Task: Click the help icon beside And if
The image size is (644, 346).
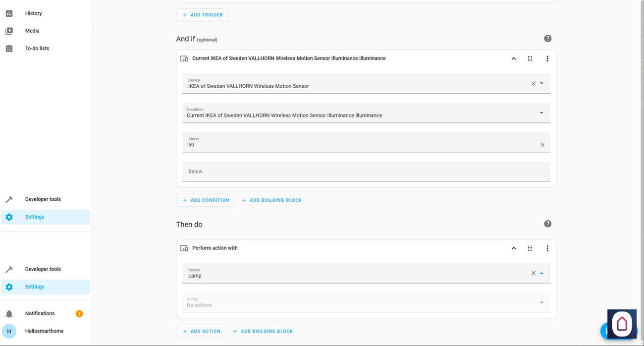Action: point(547,39)
